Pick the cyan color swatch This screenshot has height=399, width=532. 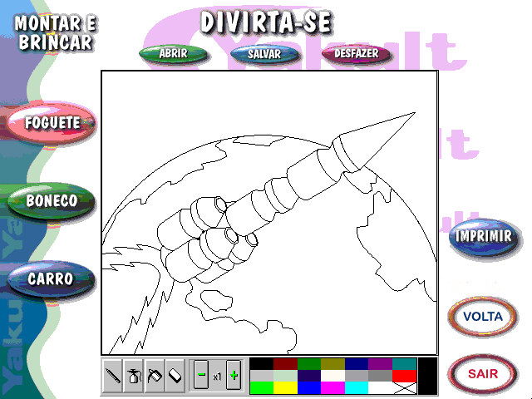[357, 388]
